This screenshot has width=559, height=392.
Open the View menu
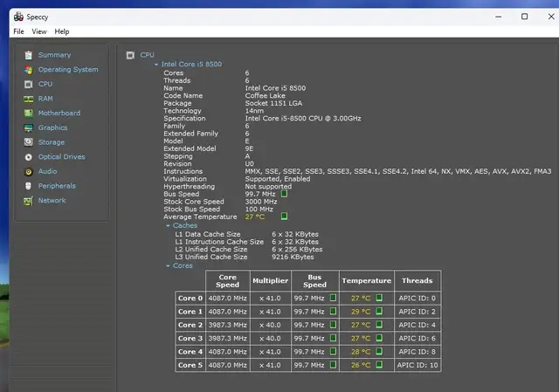pos(39,31)
